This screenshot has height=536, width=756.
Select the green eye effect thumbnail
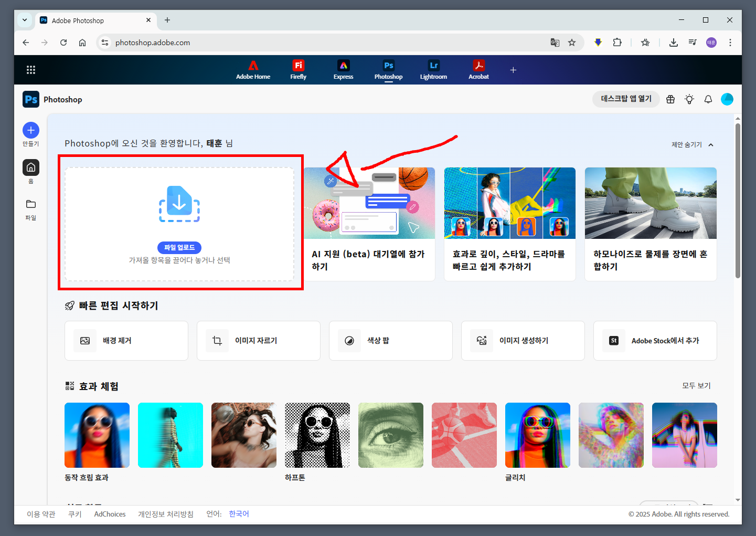(391, 435)
